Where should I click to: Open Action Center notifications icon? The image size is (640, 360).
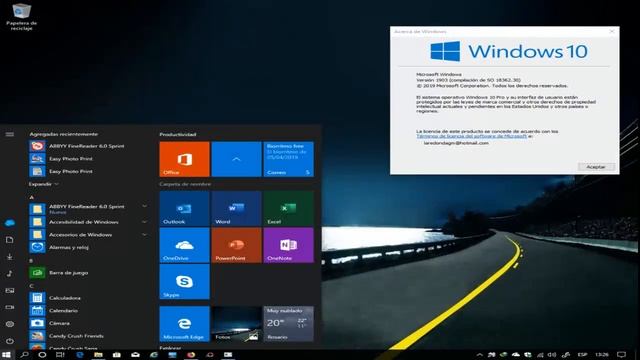621,355
